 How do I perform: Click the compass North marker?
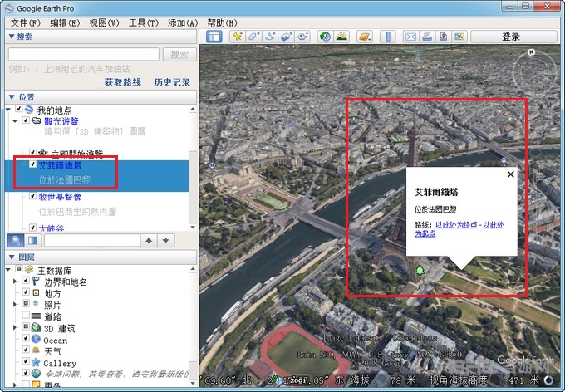click(x=531, y=52)
